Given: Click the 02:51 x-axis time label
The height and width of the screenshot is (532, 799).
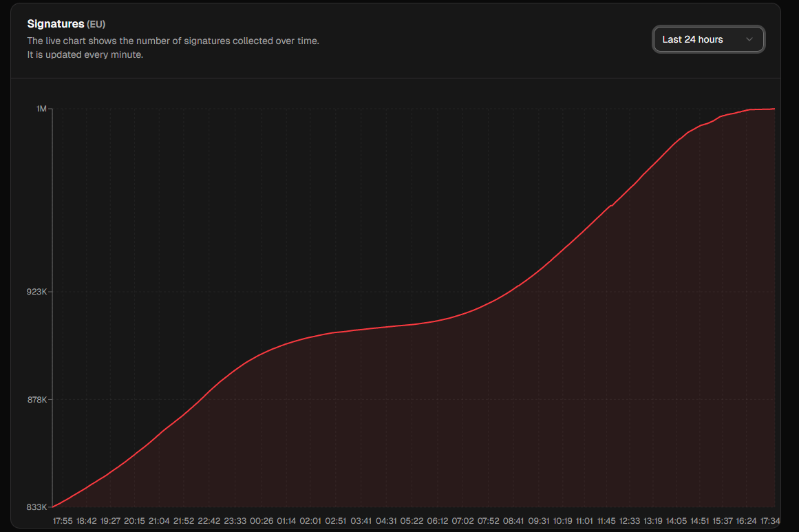Looking at the screenshot, I should click(x=335, y=521).
